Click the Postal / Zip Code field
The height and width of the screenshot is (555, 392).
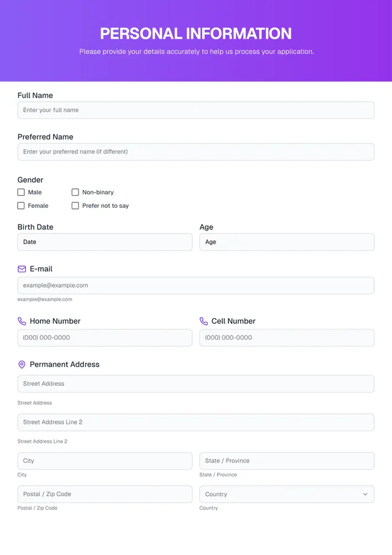point(105,494)
